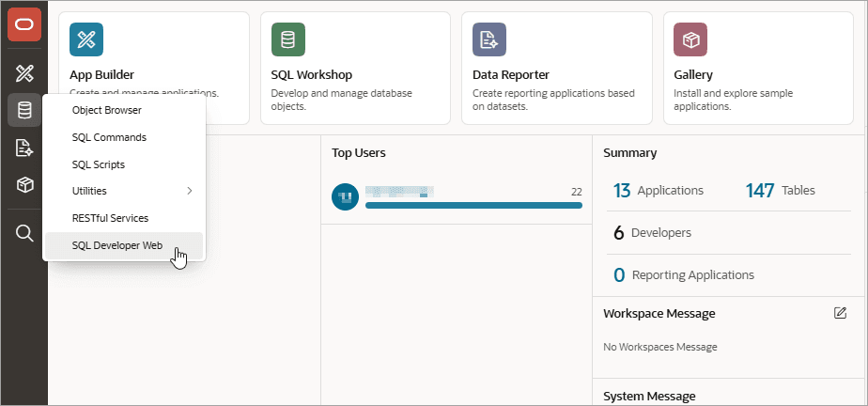Open Data Reporter from the sidebar icon
The width and height of the screenshot is (868, 406).
point(24,148)
